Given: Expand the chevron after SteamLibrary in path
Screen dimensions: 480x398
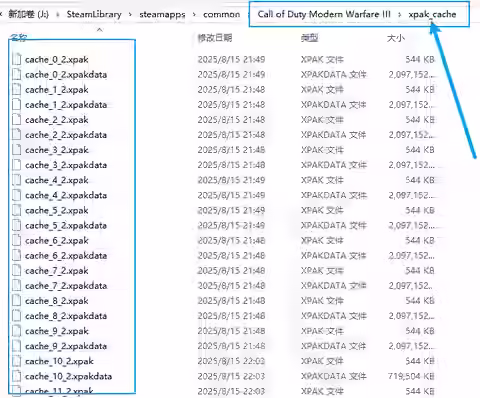Looking at the screenshot, I should [x=130, y=15].
